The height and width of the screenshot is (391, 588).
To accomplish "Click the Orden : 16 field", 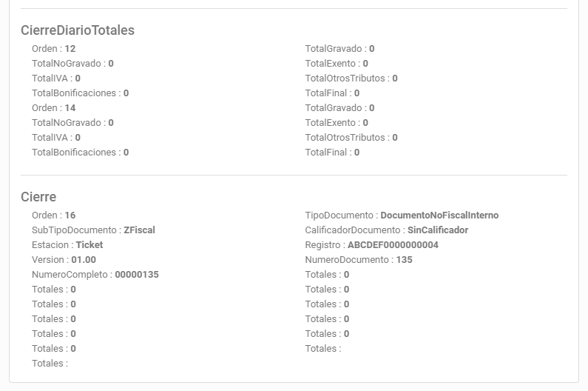I will 54,215.
